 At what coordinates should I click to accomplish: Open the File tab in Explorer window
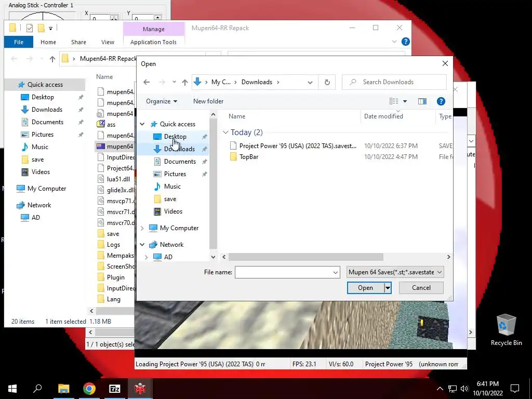click(19, 42)
